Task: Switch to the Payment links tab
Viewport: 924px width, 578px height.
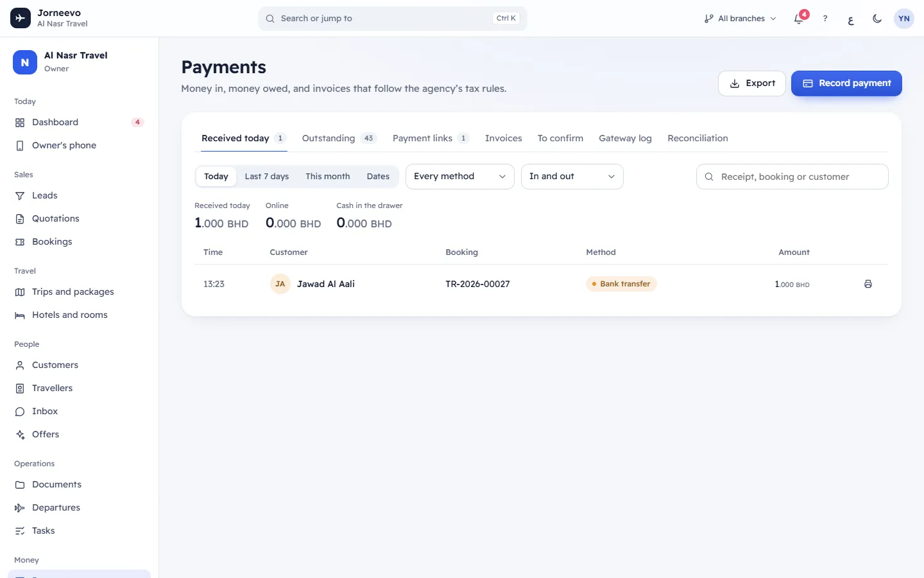Action: point(431,138)
